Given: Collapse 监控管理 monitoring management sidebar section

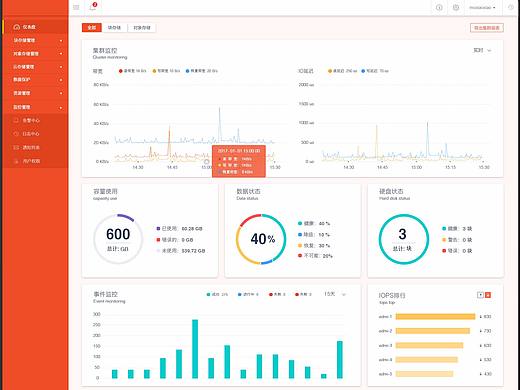Looking at the screenshot, I should tap(35, 107).
